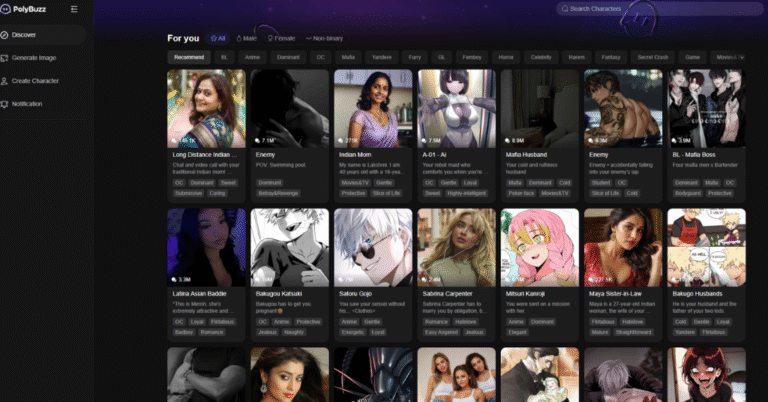
Task: Click the Straightforward tag on Maya card
Action: coord(633,332)
